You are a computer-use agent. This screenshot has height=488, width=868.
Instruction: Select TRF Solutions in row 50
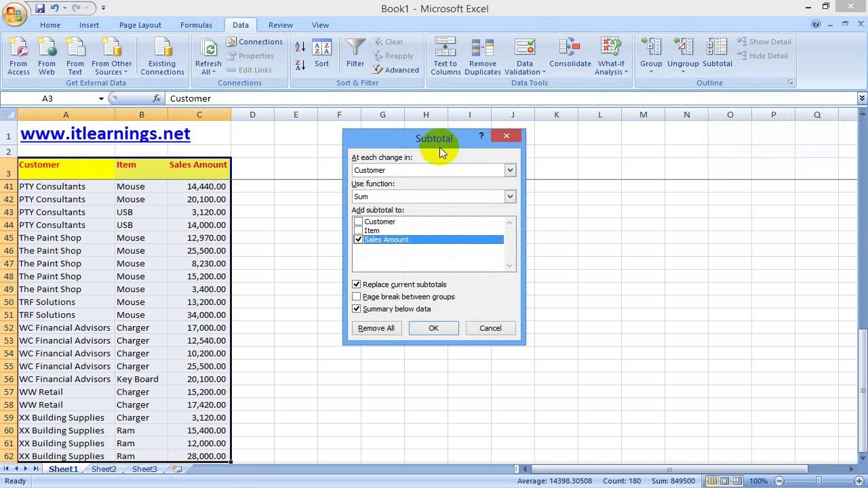(66, 302)
